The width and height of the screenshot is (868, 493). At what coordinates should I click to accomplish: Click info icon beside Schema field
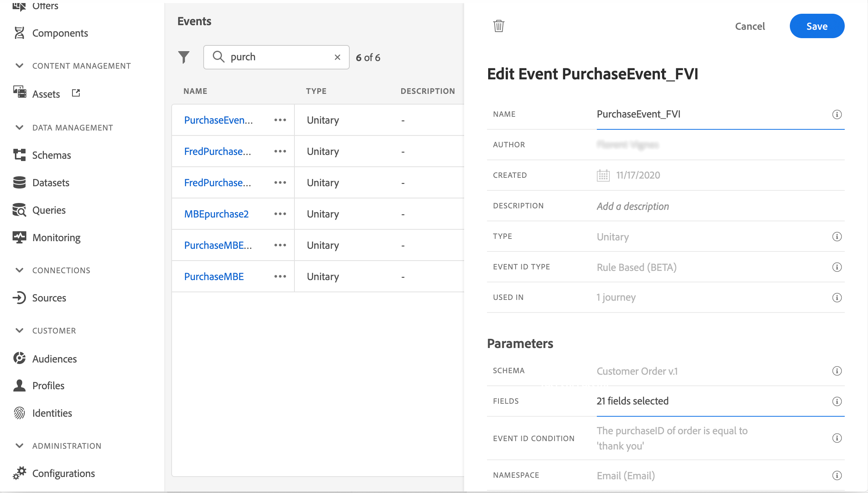click(x=837, y=371)
